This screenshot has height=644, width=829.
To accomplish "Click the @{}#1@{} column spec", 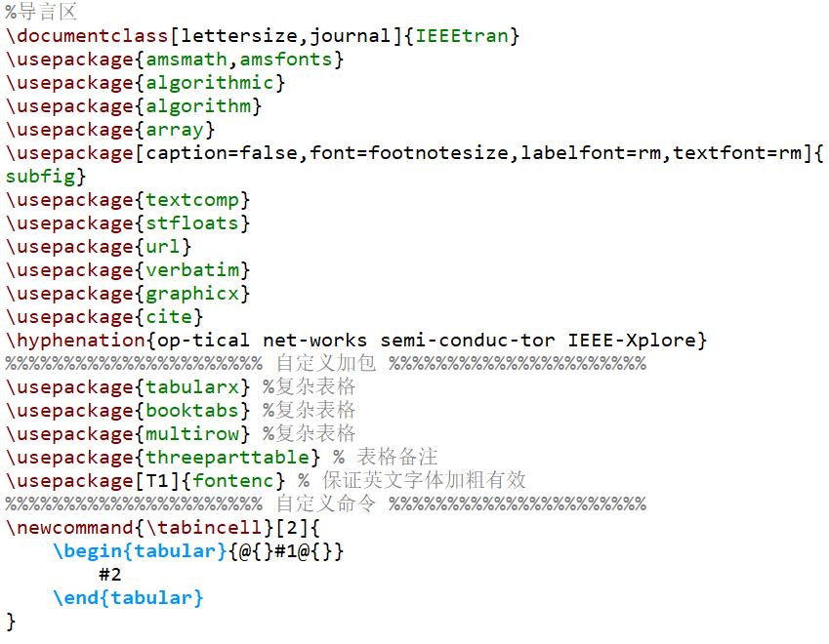I will [286, 551].
